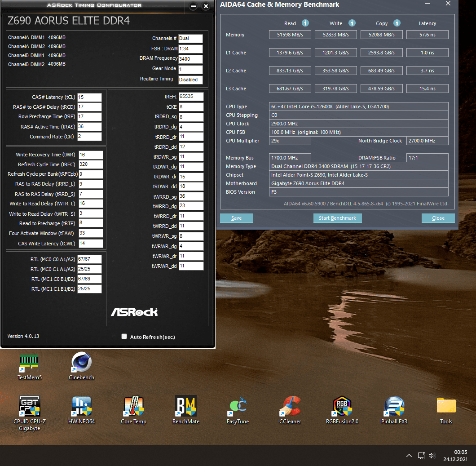This screenshot has height=466, width=476.
Task: Click the Realtime Timing field
Action: tap(190, 80)
